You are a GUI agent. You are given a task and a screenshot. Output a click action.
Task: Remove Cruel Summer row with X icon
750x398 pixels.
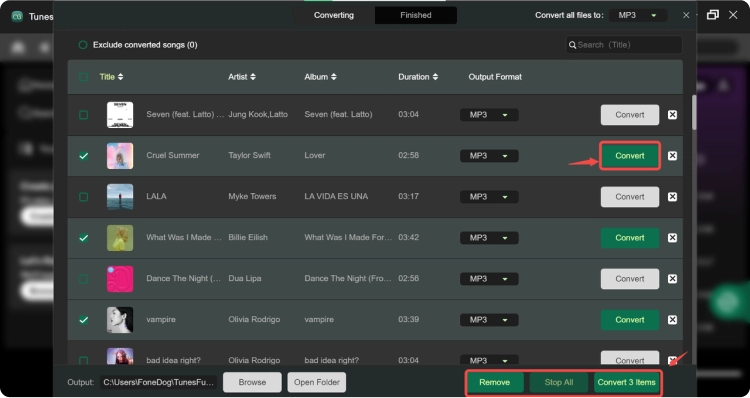[672, 155]
